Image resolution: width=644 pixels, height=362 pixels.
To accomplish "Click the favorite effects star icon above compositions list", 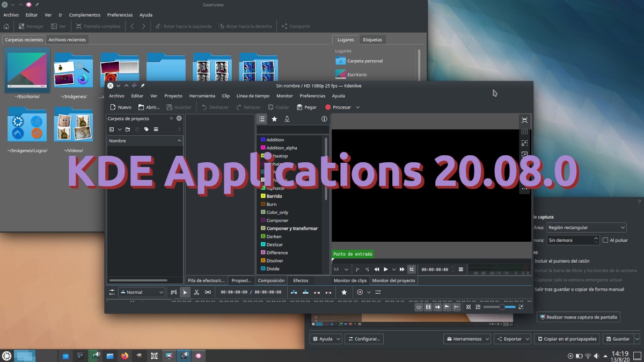I will (274, 119).
